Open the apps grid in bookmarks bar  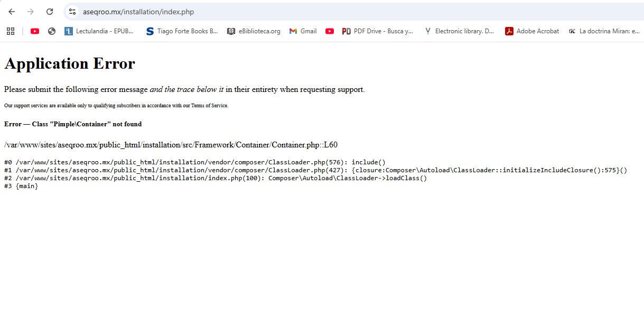coord(11,31)
